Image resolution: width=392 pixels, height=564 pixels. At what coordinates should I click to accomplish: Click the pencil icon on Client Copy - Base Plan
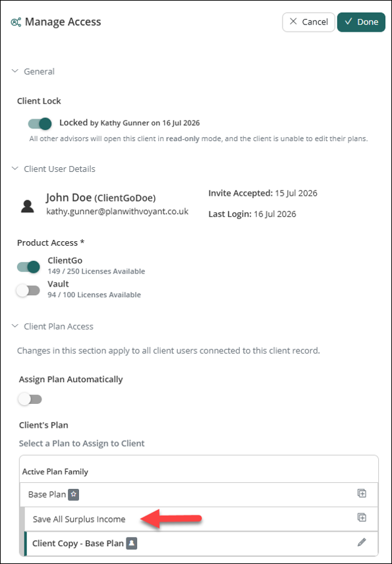362,542
